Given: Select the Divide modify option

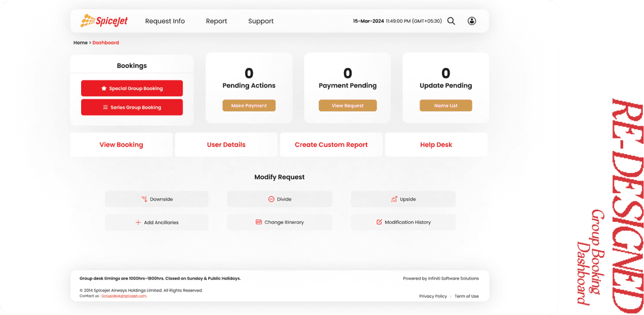Looking at the screenshot, I should (279, 199).
